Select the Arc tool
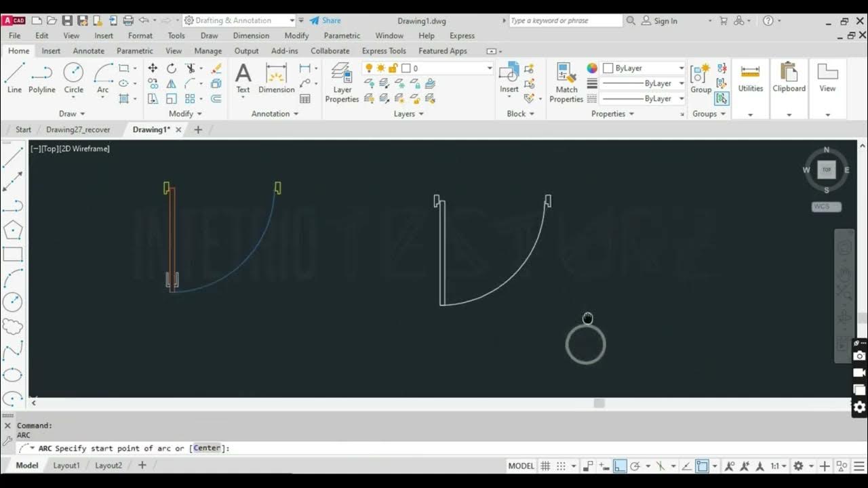Image resolution: width=868 pixels, height=488 pixels. point(102,75)
